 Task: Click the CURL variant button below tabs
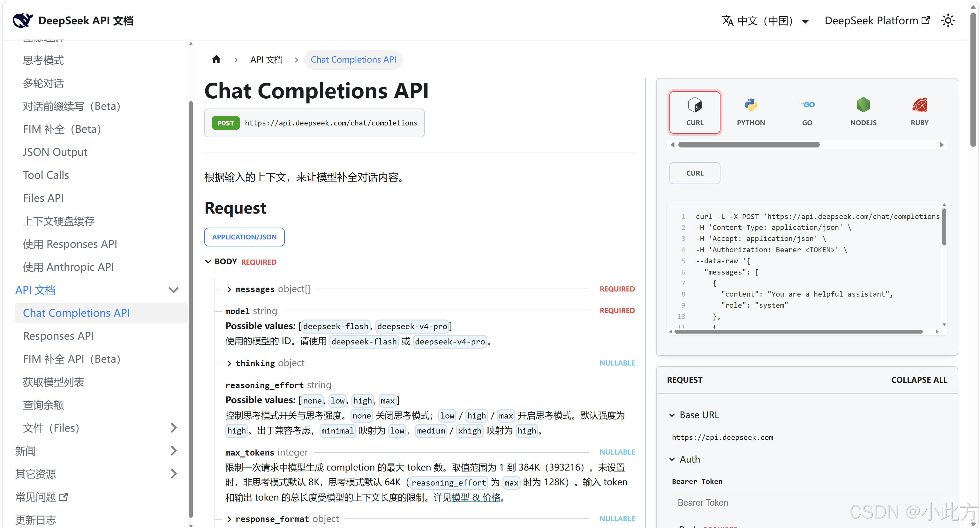[695, 173]
